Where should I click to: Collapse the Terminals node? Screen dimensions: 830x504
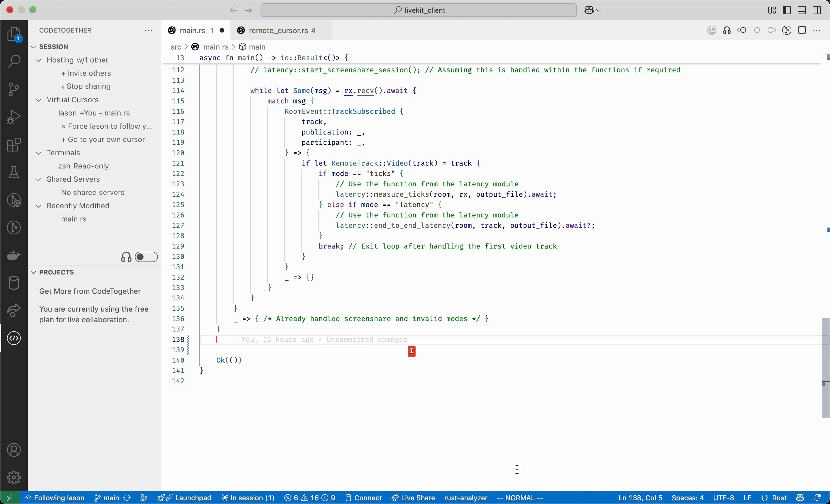click(39, 153)
